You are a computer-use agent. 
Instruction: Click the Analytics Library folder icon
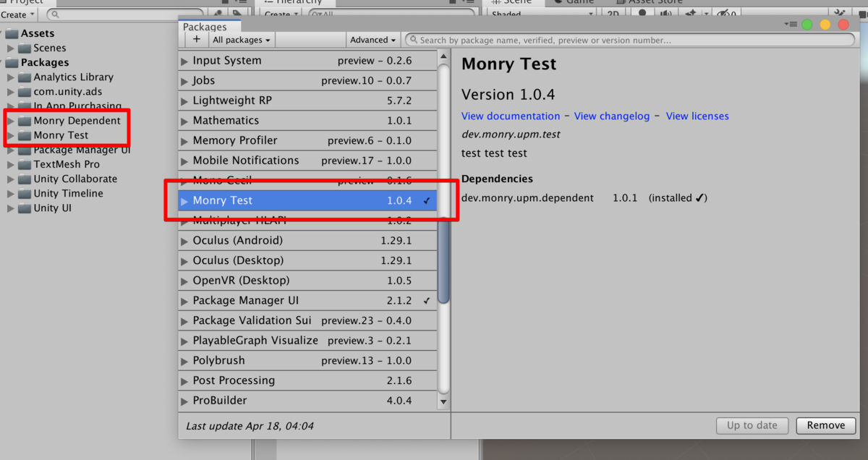pyautogui.click(x=24, y=77)
